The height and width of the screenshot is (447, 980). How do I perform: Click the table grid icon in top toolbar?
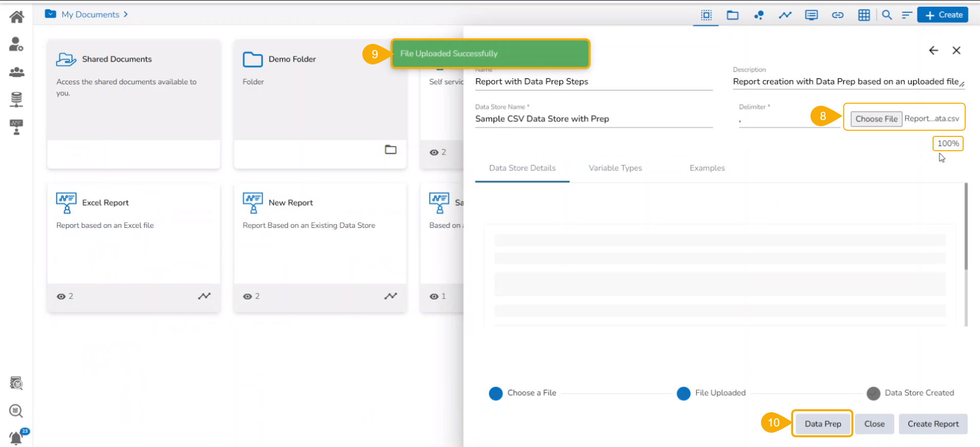(x=864, y=15)
